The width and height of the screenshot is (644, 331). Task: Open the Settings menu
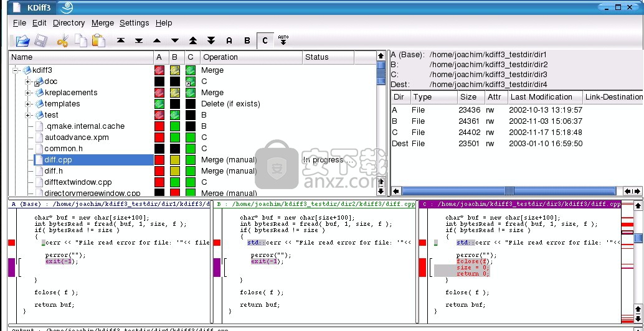coord(135,23)
